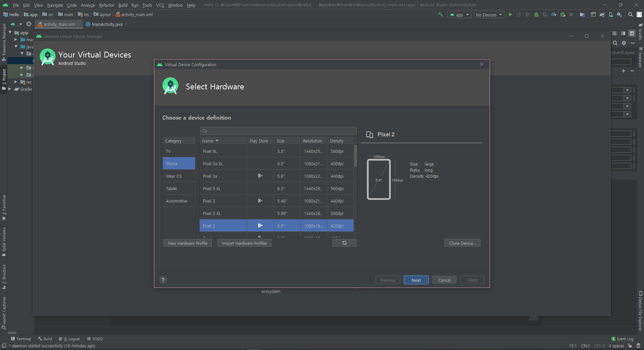644x350 pixels.
Task: Click Play Store icon in Pixel 2 row
Action: [x=260, y=226]
